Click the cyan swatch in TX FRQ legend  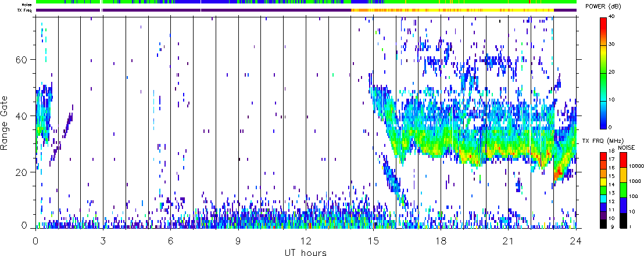[603, 199]
